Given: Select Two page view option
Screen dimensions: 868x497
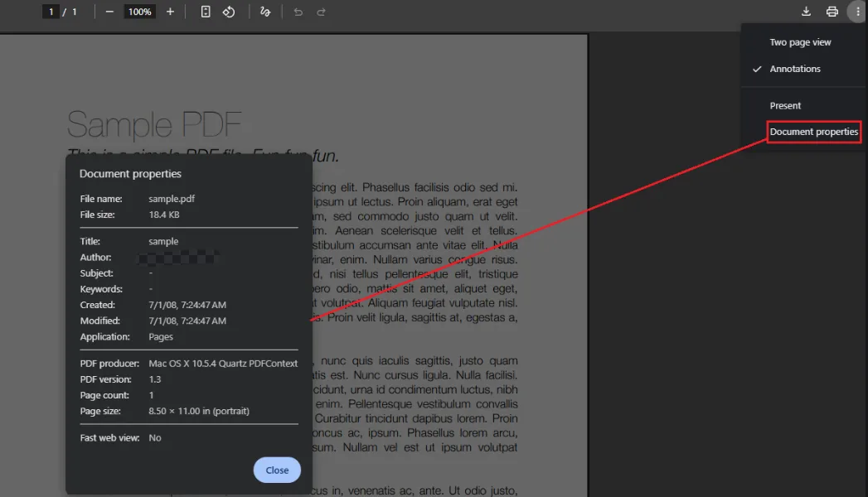Looking at the screenshot, I should point(800,42).
